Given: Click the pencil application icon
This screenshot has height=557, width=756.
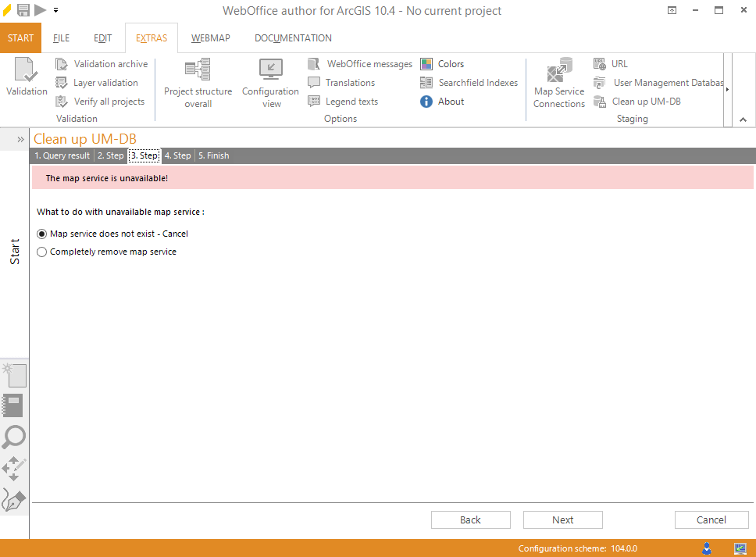Looking at the screenshot, I should tap(7, 10).
